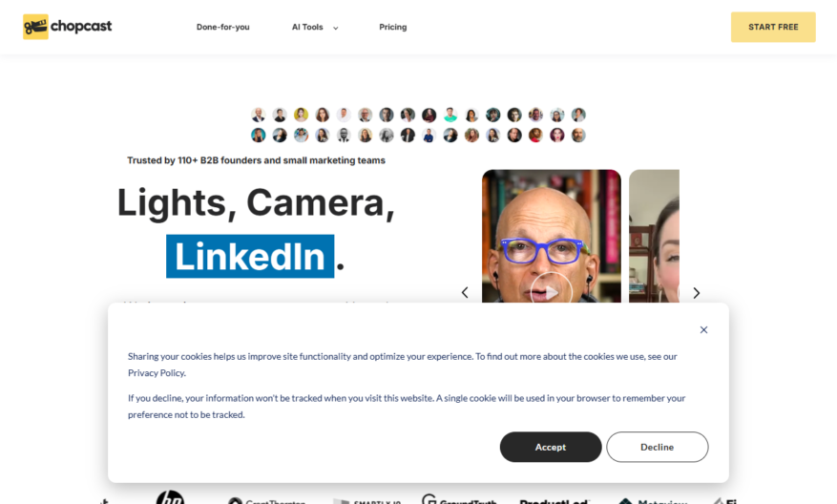This screenshot has width=837, height=504.
Task: Open the chopcast logo home link
Action: point(67,27)
